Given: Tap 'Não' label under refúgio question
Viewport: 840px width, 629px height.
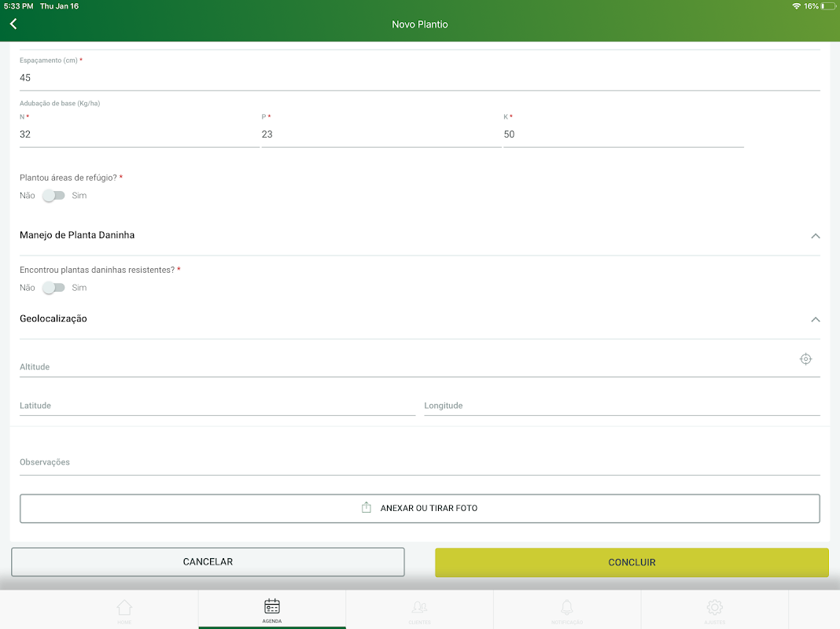Looking at the screenshot, I should pyautogui.click(x=28, y=196).
